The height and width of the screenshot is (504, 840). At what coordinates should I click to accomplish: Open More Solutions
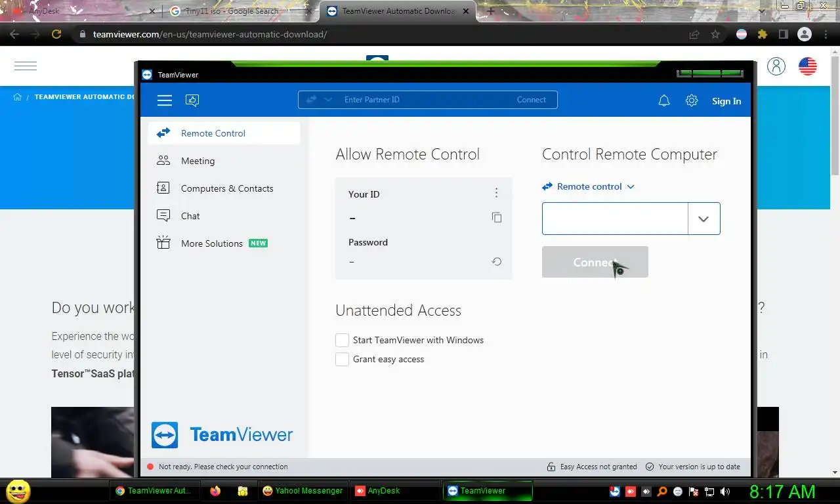pos(224,243)
